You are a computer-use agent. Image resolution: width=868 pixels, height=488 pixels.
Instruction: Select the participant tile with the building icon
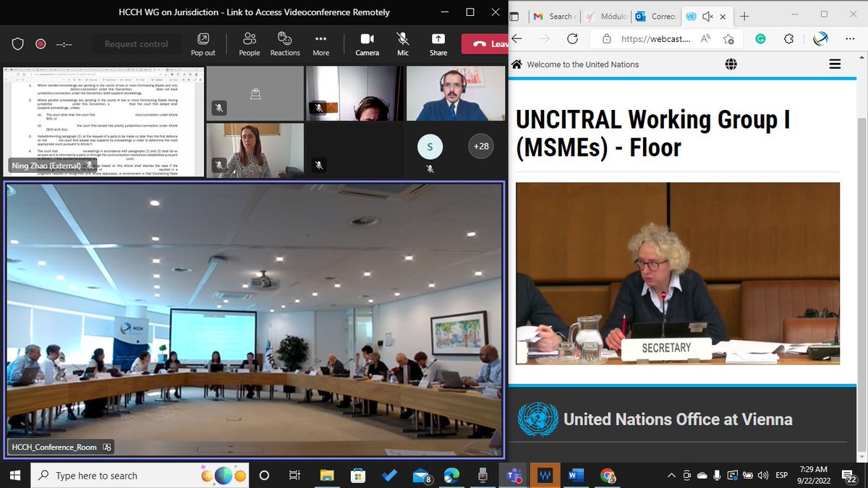pos(255,93)
